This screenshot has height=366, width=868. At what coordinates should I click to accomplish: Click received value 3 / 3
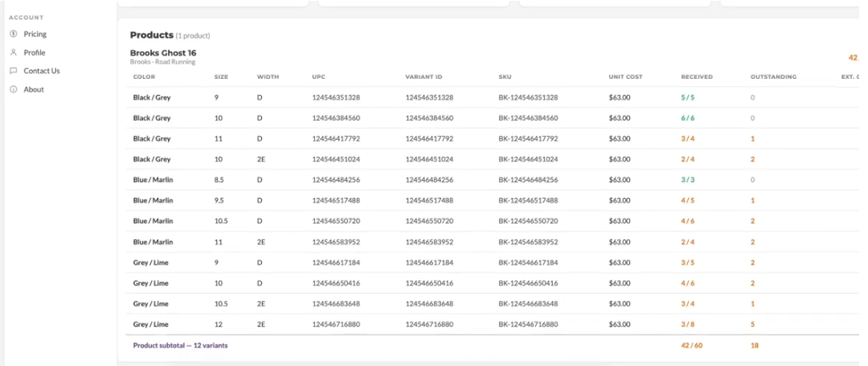(687, 180)
